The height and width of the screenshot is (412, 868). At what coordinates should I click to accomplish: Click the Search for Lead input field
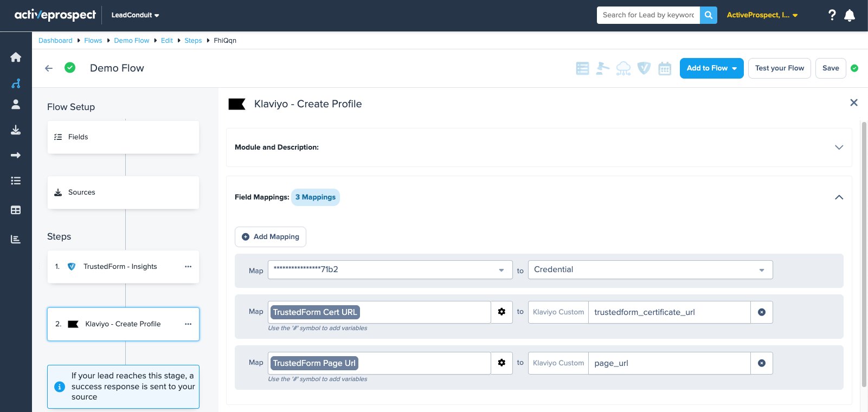pyautogui.click(x=648, y=15)
